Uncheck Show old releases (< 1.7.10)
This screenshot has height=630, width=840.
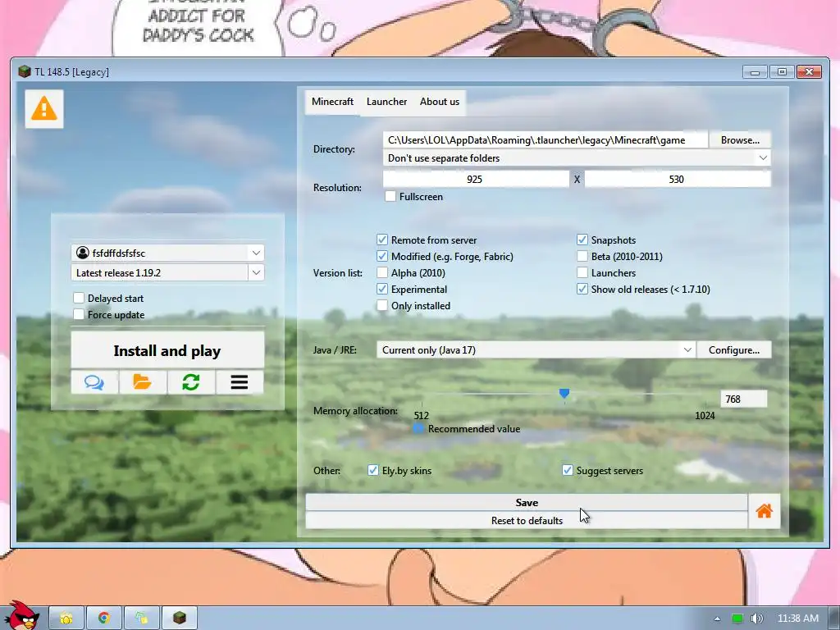(x=582, y=290)
